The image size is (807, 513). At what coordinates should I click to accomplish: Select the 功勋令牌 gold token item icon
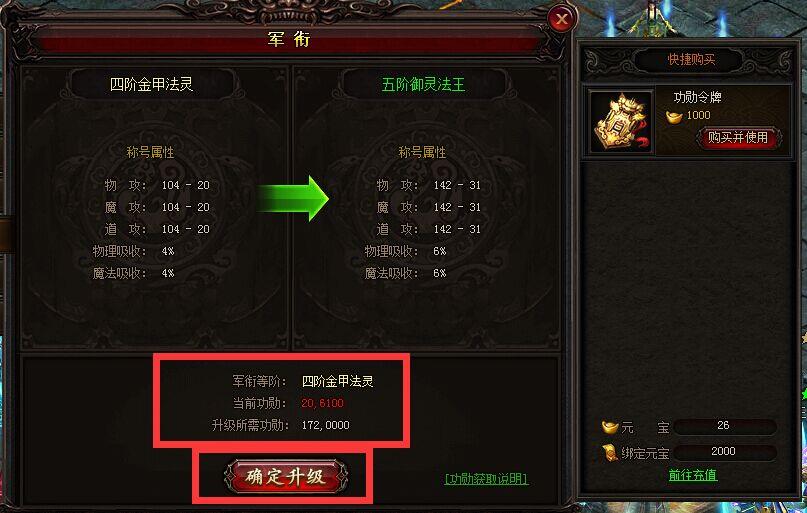pyautogui.click(x=620, y=122)
